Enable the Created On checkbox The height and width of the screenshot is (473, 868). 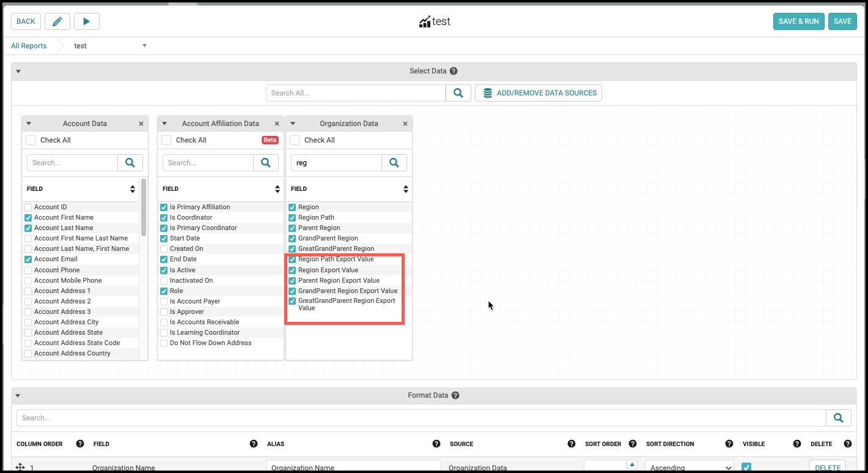click(x=164, y=249)
